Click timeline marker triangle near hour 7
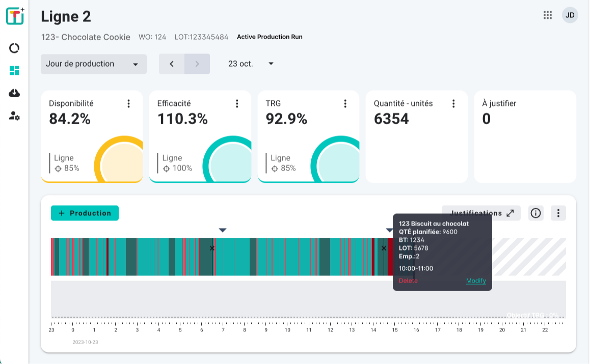 click(222, 231)
